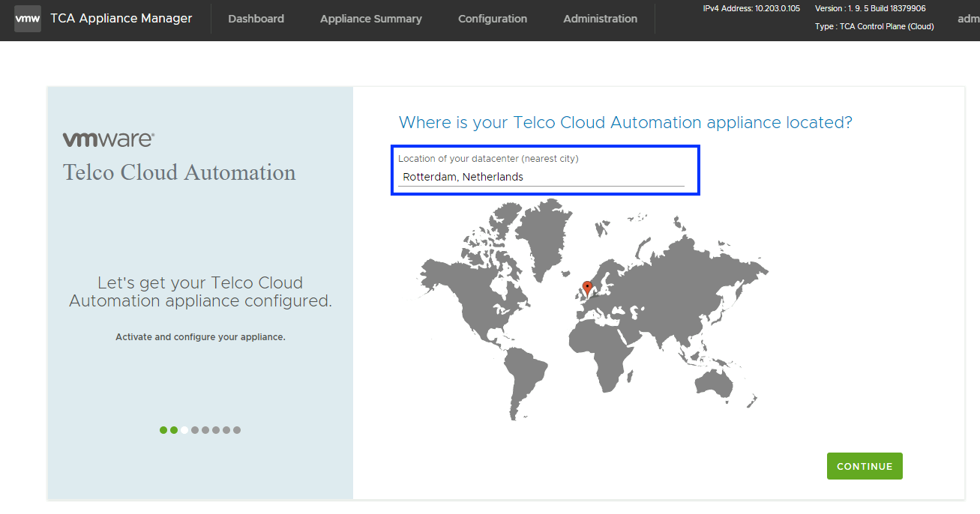Click the VMware logo in left panel

109,139
